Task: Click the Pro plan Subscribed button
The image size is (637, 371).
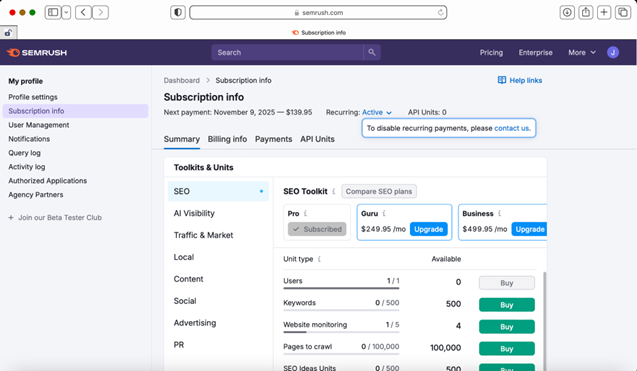Action: coord(317,229)
